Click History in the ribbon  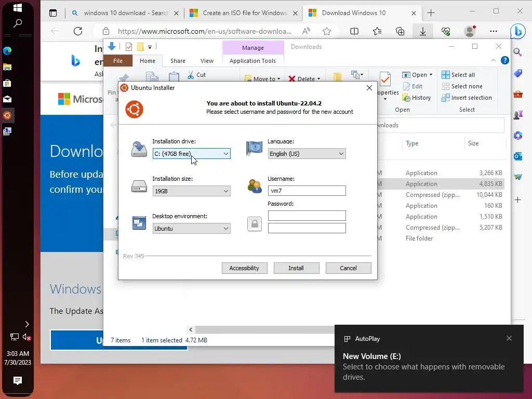point(417,98)
